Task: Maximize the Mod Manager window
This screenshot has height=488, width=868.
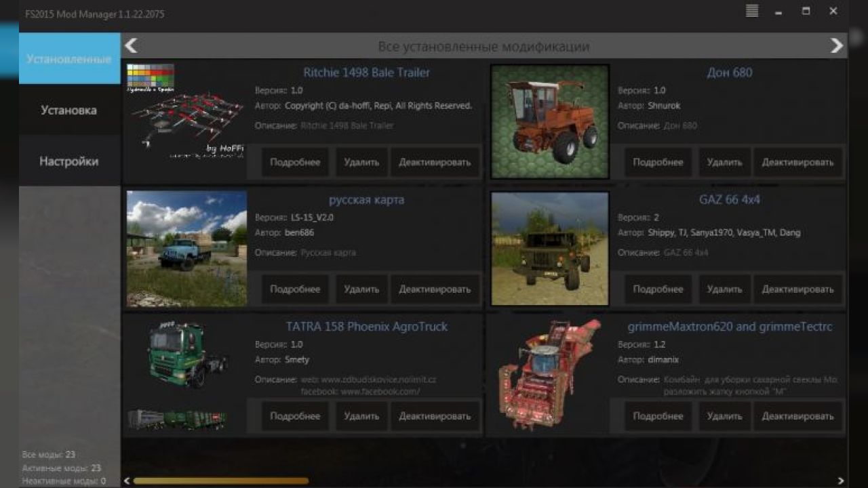Action: point(806,11)
